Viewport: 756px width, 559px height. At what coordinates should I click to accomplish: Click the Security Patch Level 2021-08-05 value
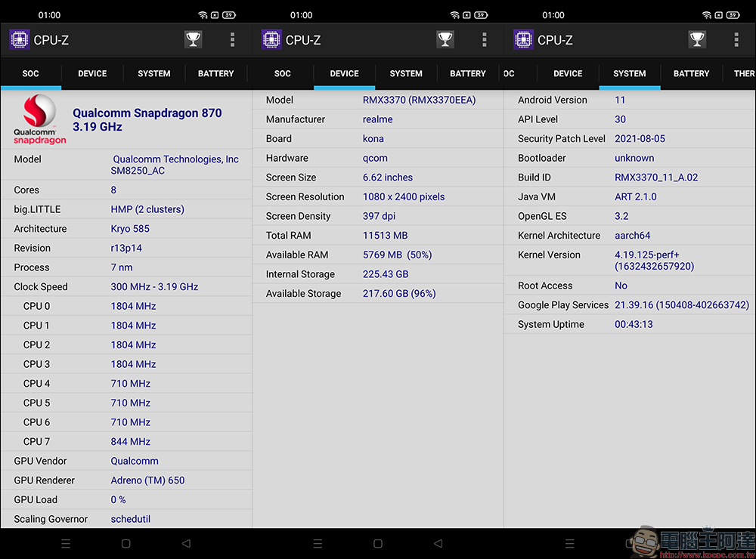640,138
